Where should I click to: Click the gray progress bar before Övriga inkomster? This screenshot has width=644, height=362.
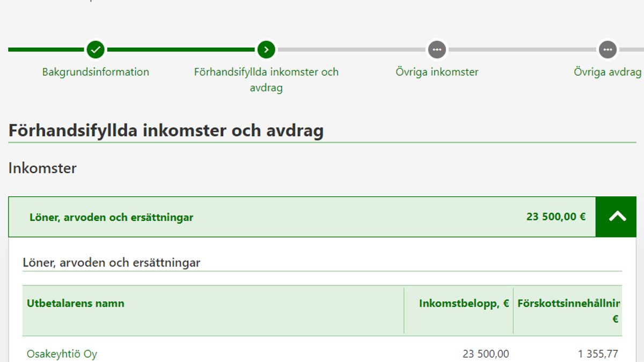[352, 50]
